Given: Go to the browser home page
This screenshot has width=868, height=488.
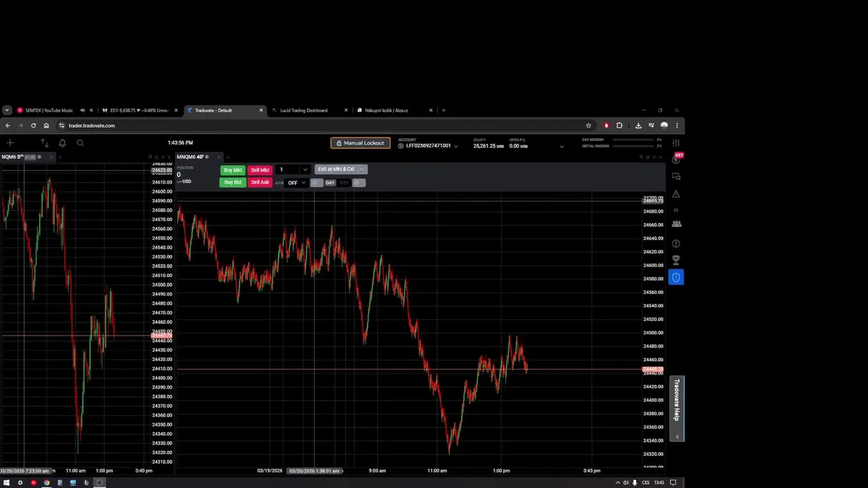Looking at the screenshot, I should pyautogui.click(x=46, y=125).
